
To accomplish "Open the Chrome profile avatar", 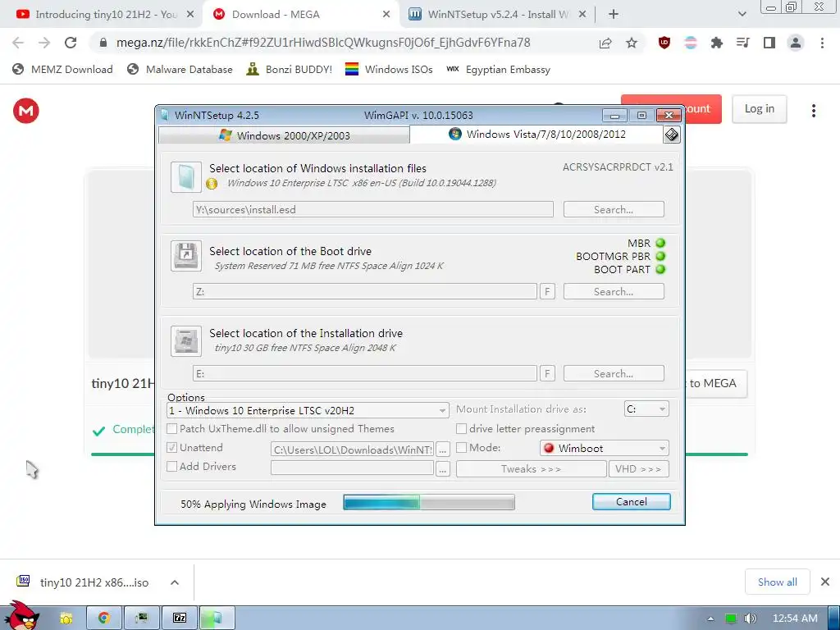I will [x=796, y=43].
